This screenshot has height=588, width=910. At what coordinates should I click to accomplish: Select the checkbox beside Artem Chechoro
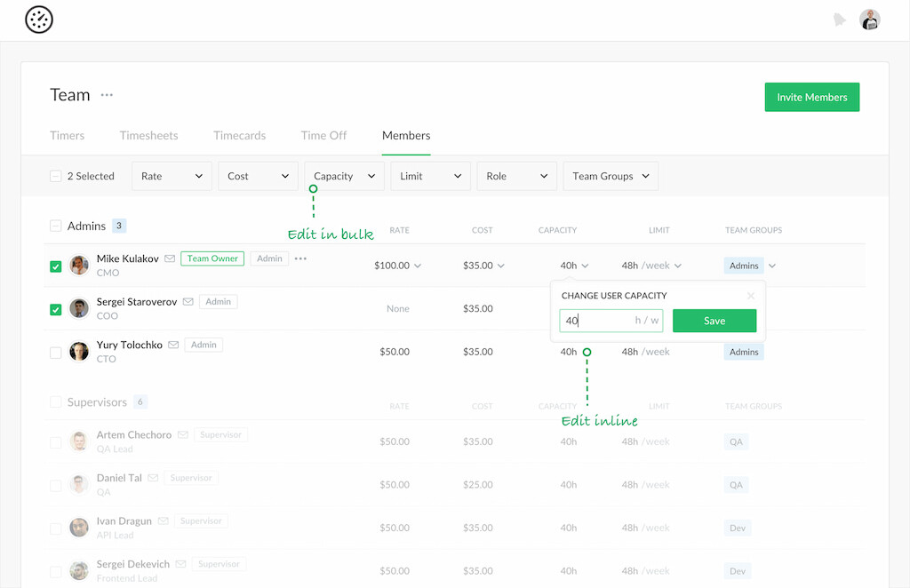pyautogui.click(x=55, y=441)
